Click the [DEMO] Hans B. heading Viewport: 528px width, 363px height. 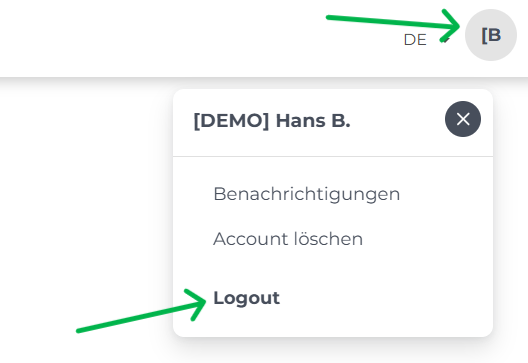coord(272,121)
